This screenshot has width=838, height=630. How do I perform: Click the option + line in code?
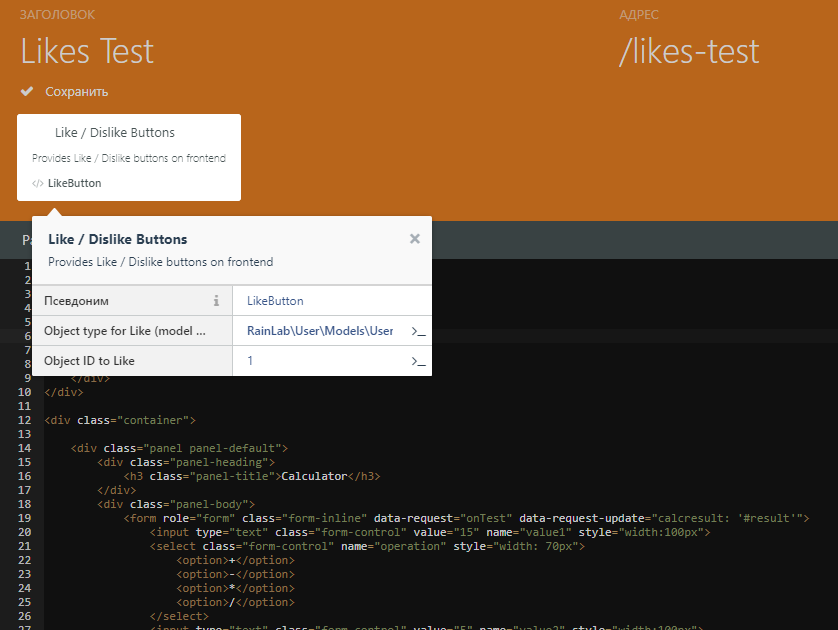click(235, 560)
